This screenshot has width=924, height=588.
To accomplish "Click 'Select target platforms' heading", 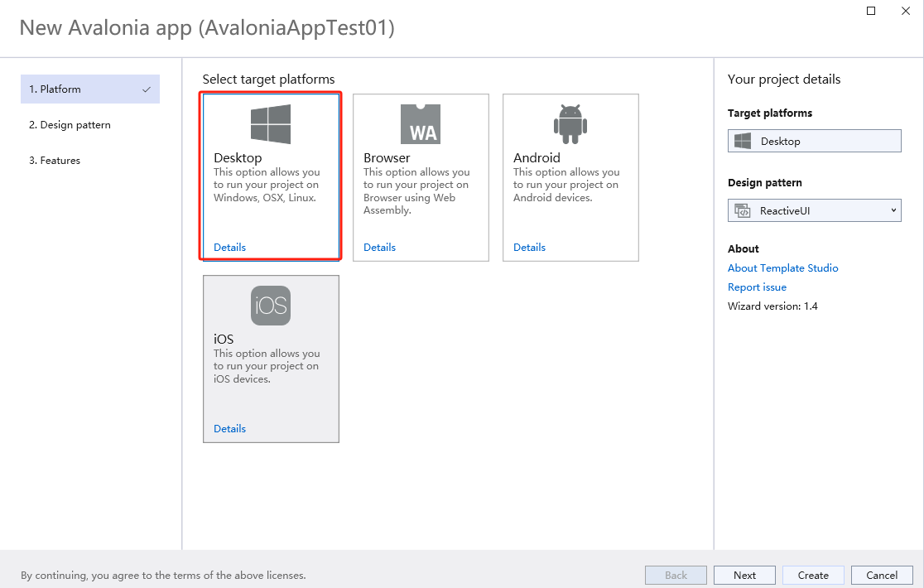I will pyautogui.click(x=268, y=80).
